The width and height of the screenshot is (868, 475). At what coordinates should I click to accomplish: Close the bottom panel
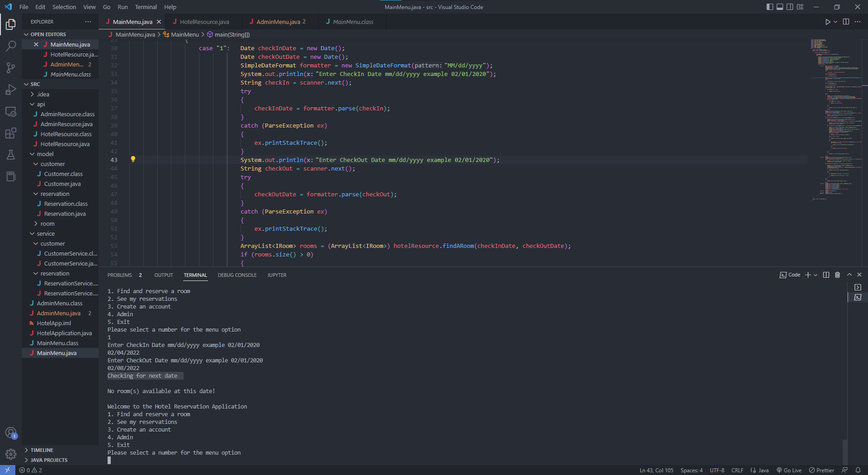click(859, 275)
